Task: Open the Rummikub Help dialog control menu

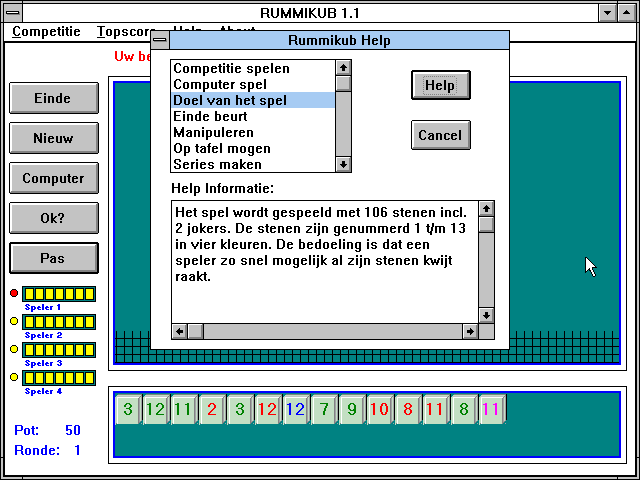Action: point(160,40)
